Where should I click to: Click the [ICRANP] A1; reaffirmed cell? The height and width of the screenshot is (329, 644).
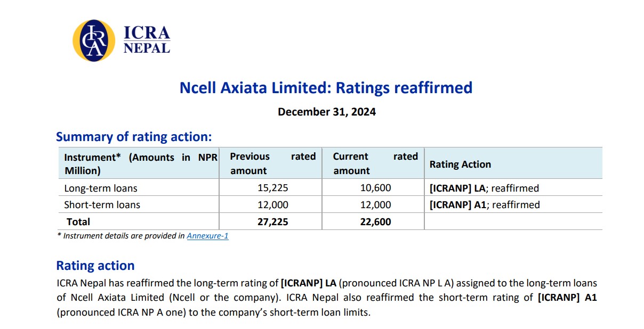coord(485,205)
